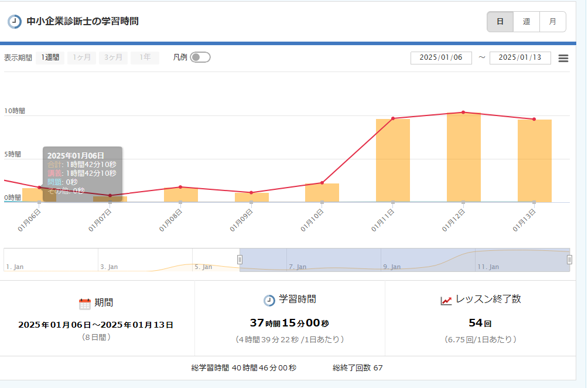Click the red line point above 01月10日
This screenshot has height=388, width=588.
pyautogui.click(x=322, y=183)
